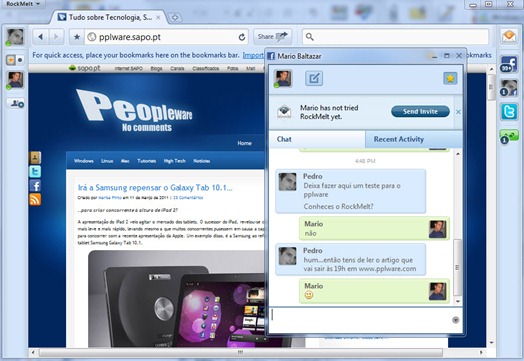Click the chat scrollbar down arrow

tap(458, 301)
